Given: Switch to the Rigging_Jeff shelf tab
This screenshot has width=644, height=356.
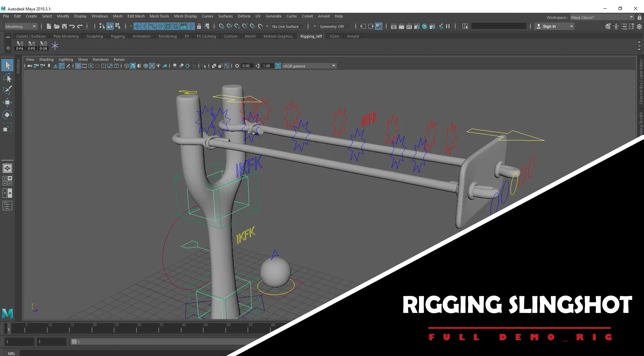Looking at the screenshot, I should pos(311,36).
